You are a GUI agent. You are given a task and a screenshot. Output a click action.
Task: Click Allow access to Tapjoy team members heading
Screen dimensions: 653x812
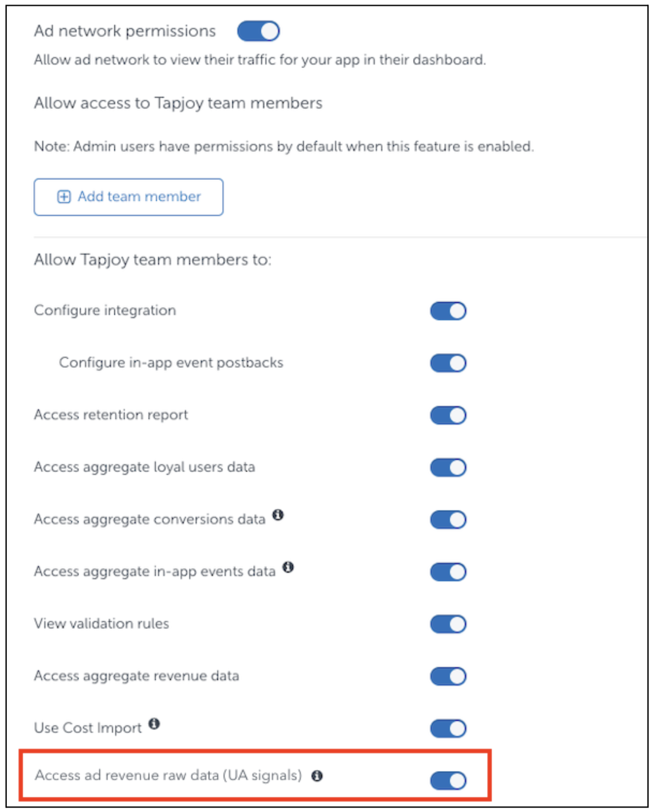click(x=178, y=103)
